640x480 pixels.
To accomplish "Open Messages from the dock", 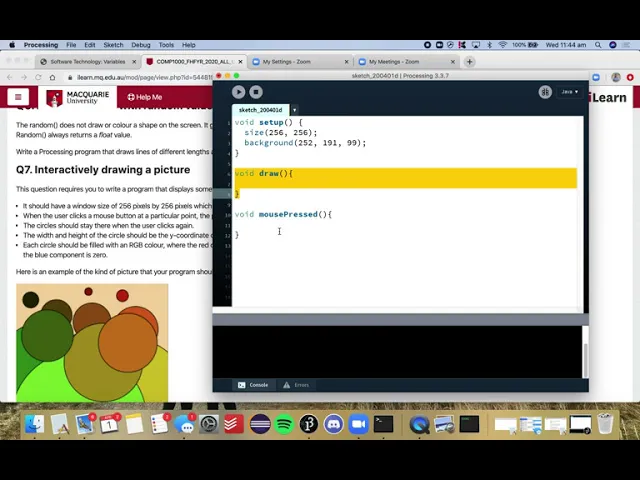I will 184,424.
